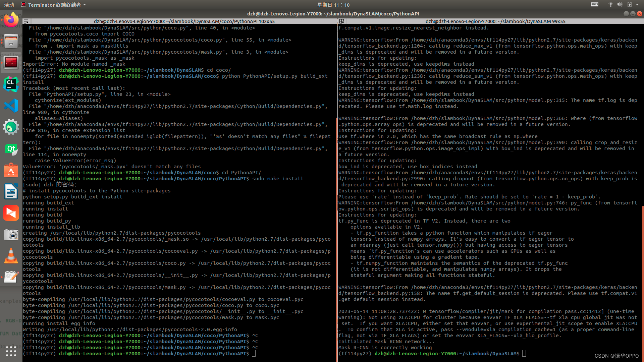Open Firefox from the dock
Image resolution: width=644 pixels, height=362 pixels.
[x=11, y=20]
